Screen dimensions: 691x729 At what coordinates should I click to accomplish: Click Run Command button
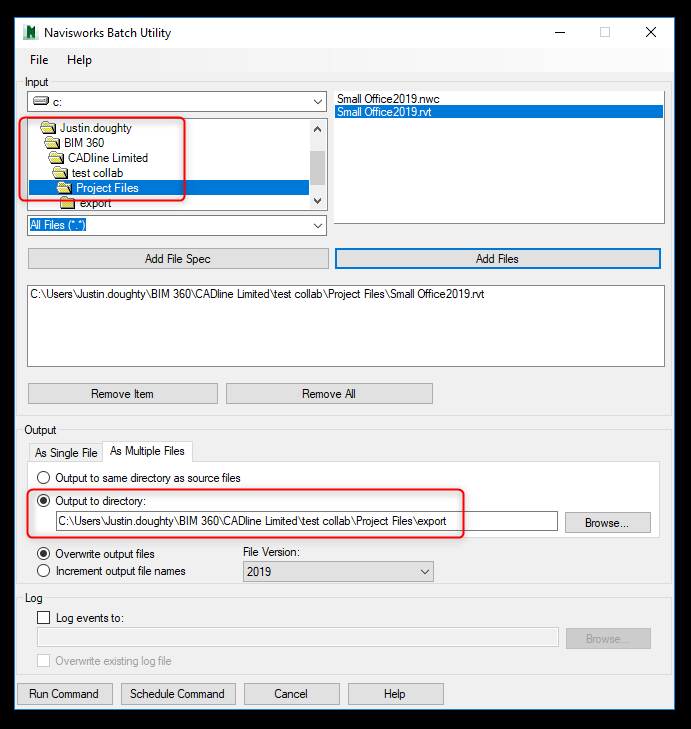click(x=65, y=694)
